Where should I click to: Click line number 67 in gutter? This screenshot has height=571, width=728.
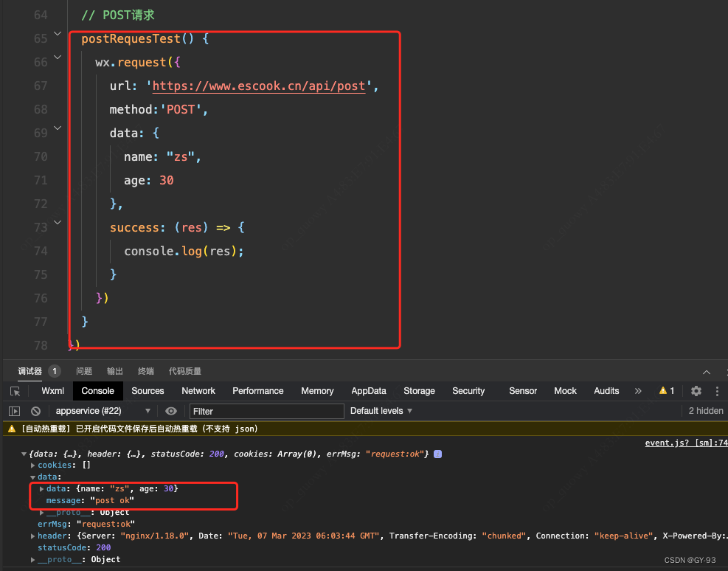pos(41,86)
